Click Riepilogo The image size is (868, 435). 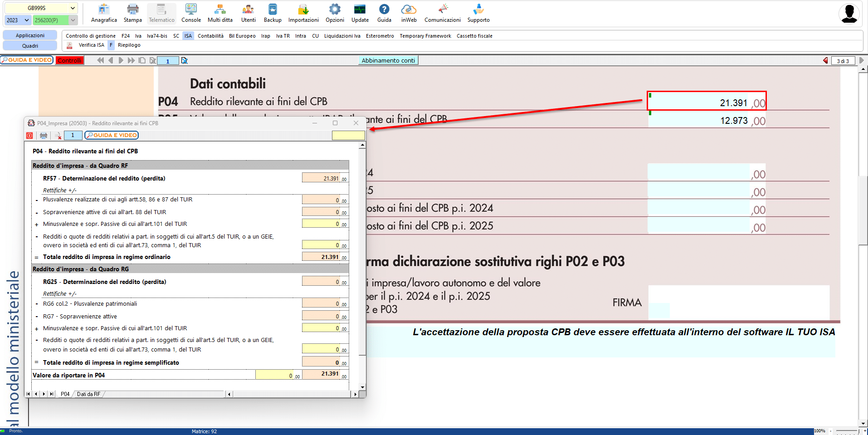[129, 45]
